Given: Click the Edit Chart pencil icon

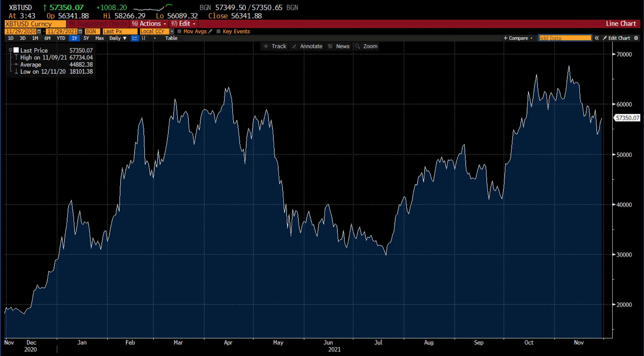Looking at the screenshot, I should click(604, 38).
